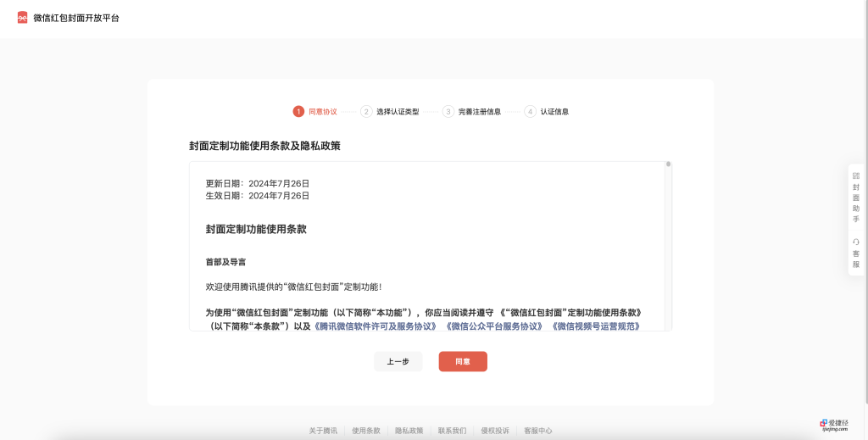Image resolution: width=868 pixels, height=440 pixels.
Task: Open the 客服中心 footer link
Action: click(538, 431)
